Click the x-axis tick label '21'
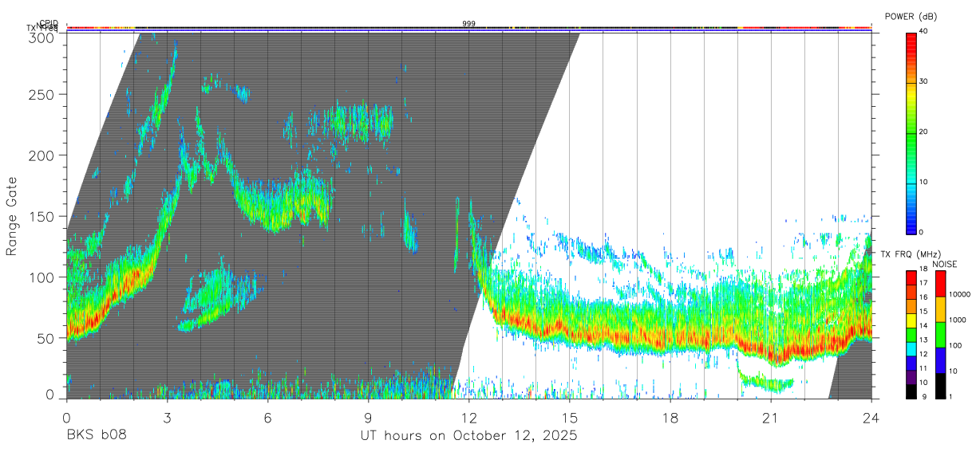The width and height of the screenshot is (980, 452). [x=771, y=418]
